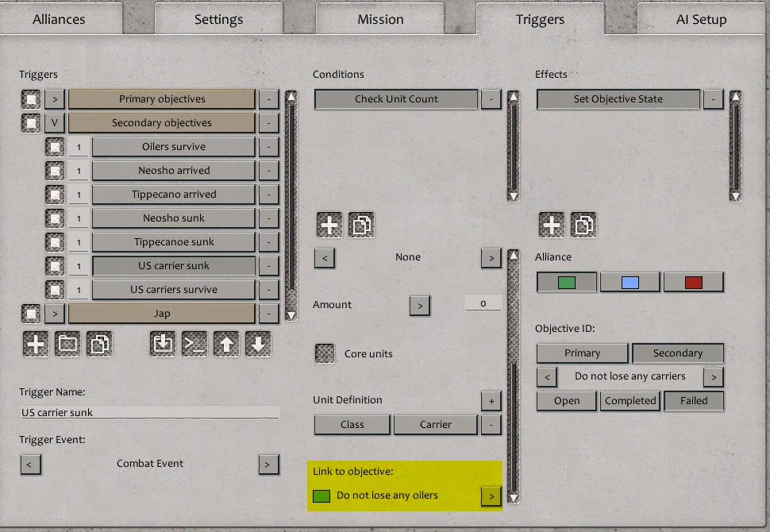Delete the Tippecano arrived trigger
The width and height of the screenshot is (770, 532).
268,195
